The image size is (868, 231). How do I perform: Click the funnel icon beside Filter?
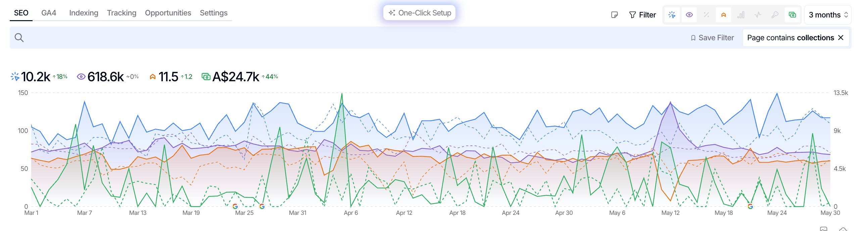632,15
